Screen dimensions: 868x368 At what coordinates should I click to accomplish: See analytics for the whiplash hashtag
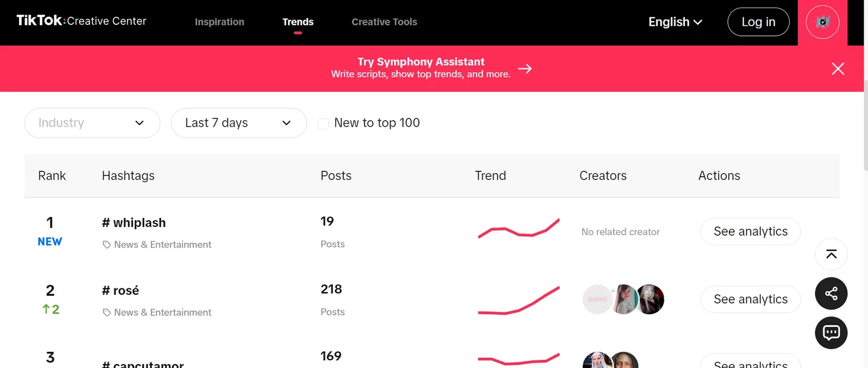(750, 231)
